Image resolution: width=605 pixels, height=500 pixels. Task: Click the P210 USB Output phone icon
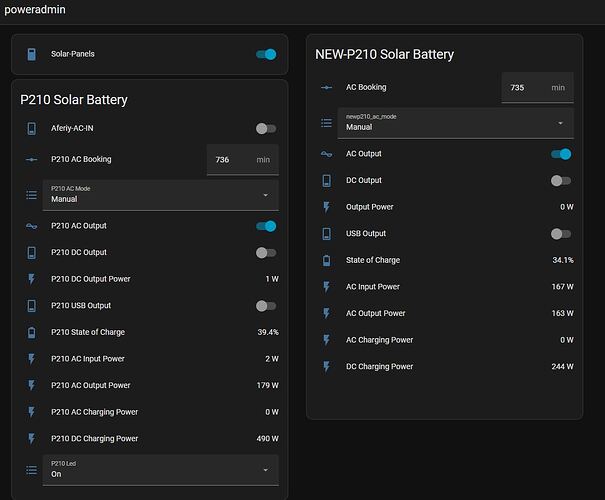[32, 306]
